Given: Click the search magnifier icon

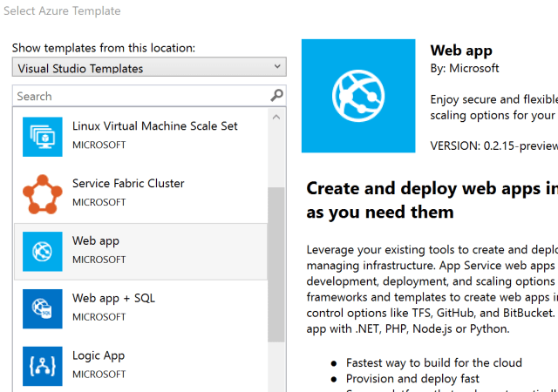Looking at the screenshot, I should click(276, 96).
